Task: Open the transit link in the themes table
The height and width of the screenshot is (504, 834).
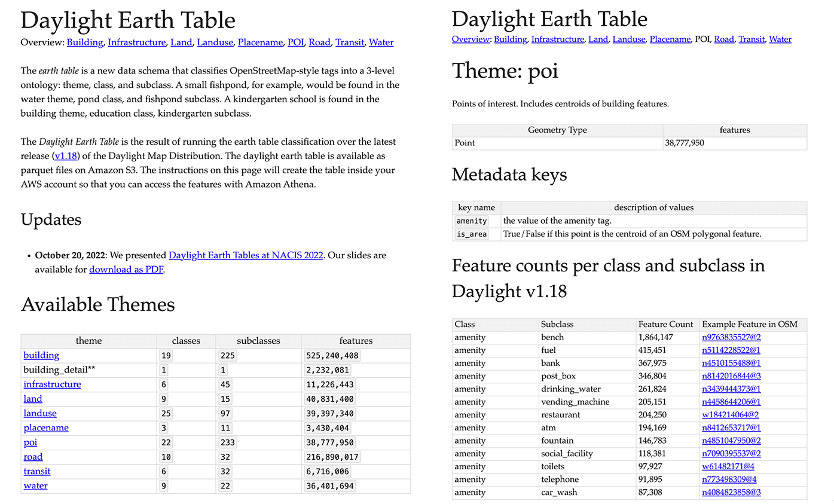Action: (x=36, y=471)
